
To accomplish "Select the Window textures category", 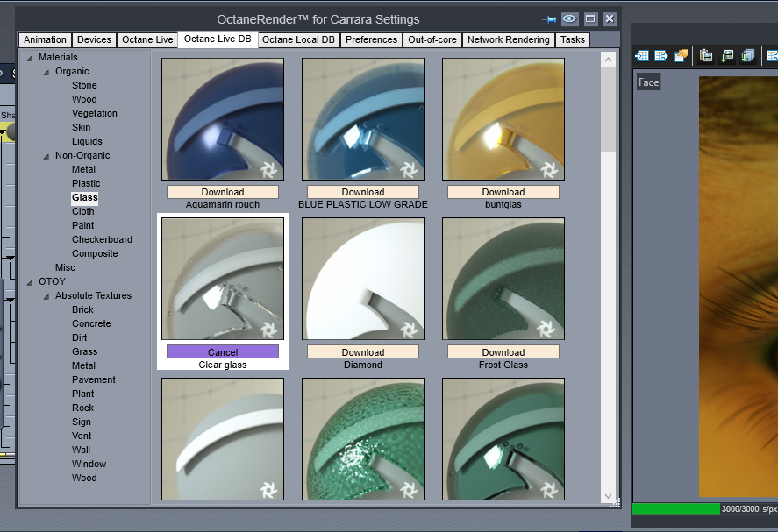I will click(89, 464).
